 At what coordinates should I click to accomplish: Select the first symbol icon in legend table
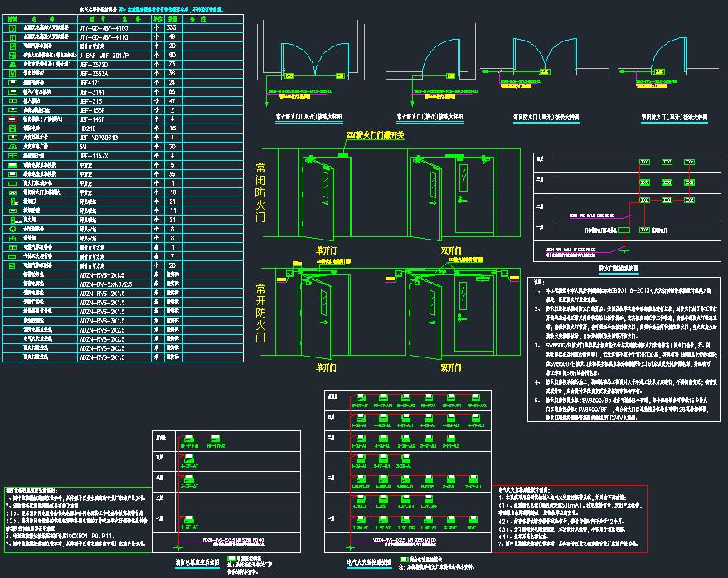[12, 28]
